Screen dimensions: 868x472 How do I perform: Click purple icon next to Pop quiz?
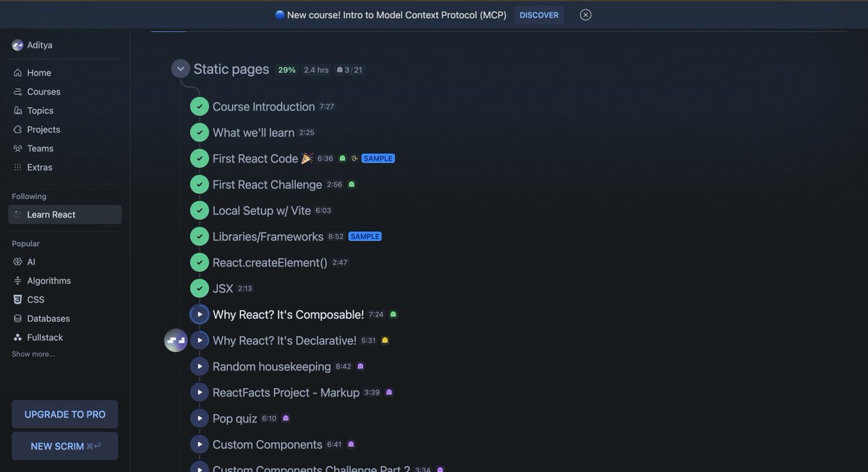286,418
